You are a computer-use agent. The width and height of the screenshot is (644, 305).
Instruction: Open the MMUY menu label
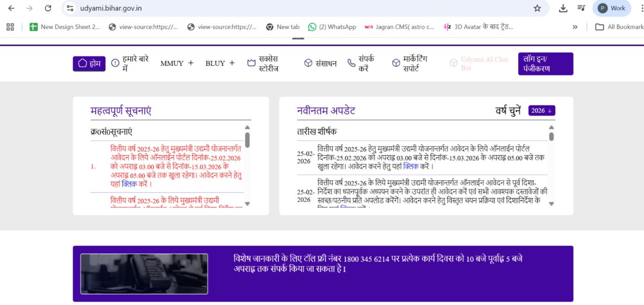pos(172,63)
